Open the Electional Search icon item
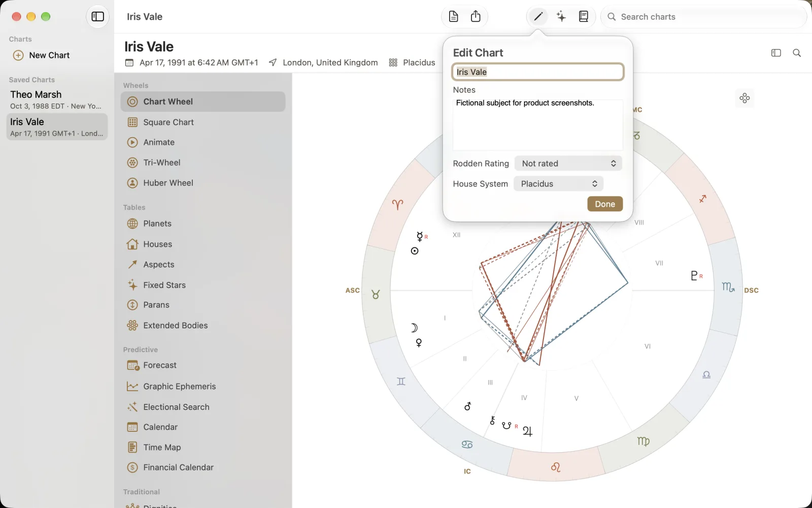The width and height of the screenshot is (812, 508). click(132, 407)
